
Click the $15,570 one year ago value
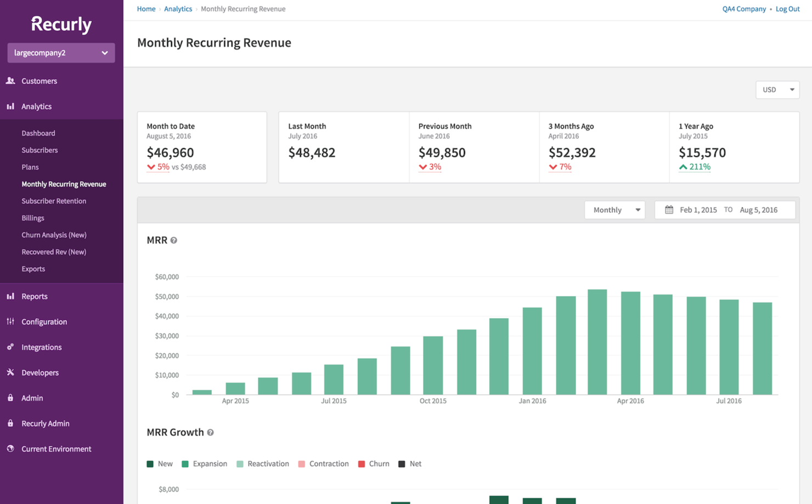[702, 152]
